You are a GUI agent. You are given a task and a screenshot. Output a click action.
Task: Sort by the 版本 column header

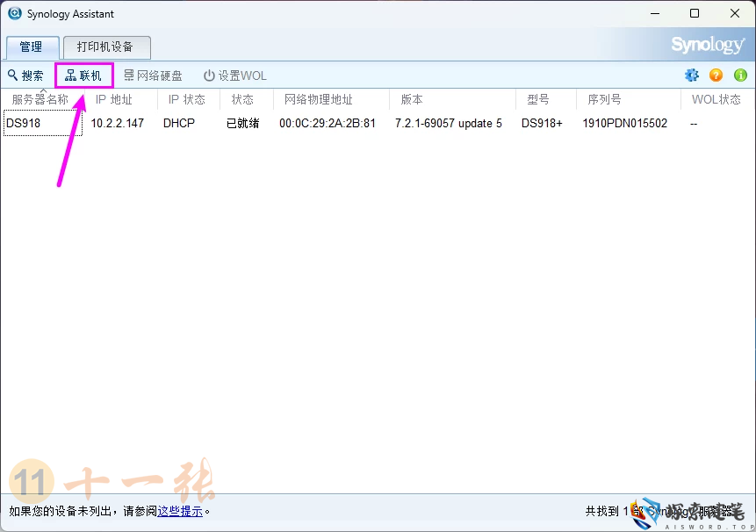pos(411,99)
